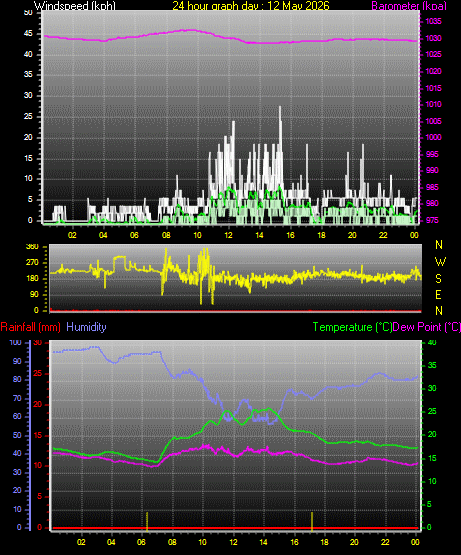Select the 1020 barometer axis value

[x=433, y=71]
